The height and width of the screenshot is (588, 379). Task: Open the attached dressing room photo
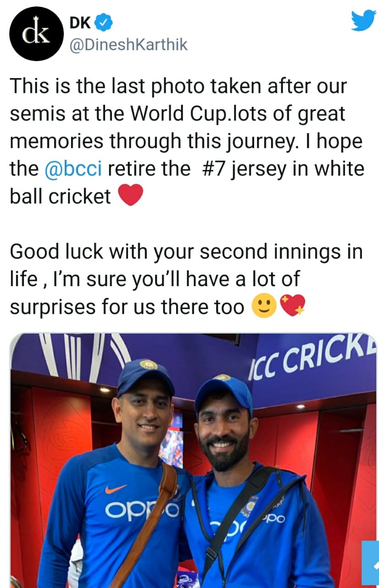193,459
